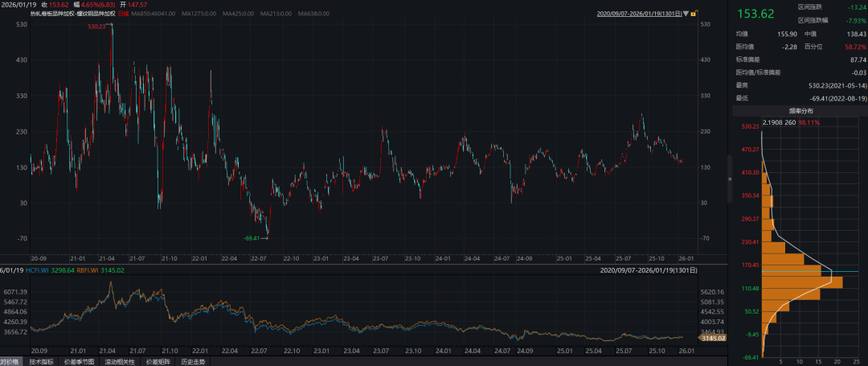868x366 pixels.
Task: Switch to the 技术指标 tab
Action: pyautogui.click(x=42, y=361)
